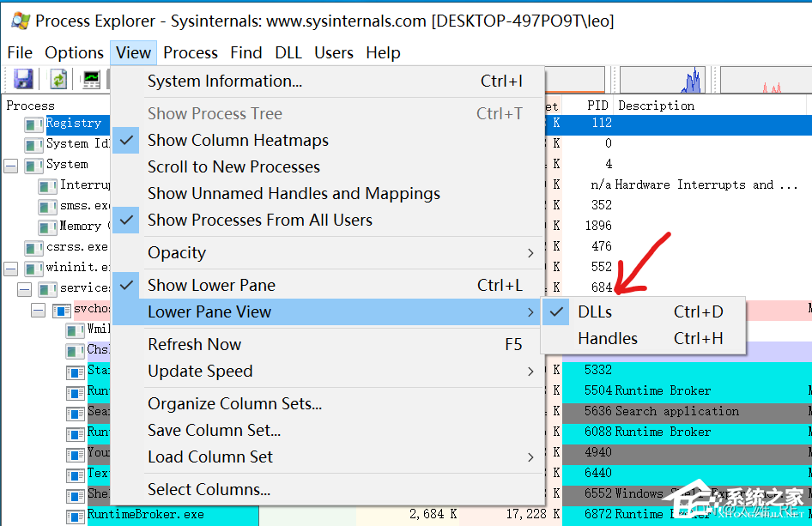Screen dimensions: 812x526
Task: Click the Process Explorer title bar icon
Action: point(20,21)
